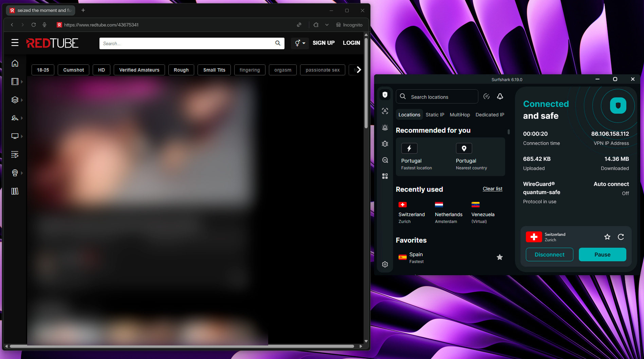Expand the orientation selector dropdown
The width and height of the screenshot is (644, 359).
[300, 43]
